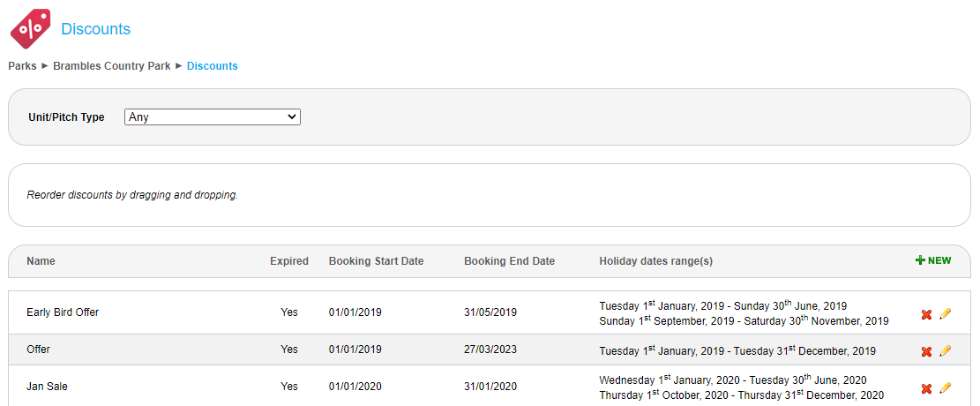Screen dimensions: 980x406
Task: Click the Discounts breadcrumb link
Action: [212, 66]
